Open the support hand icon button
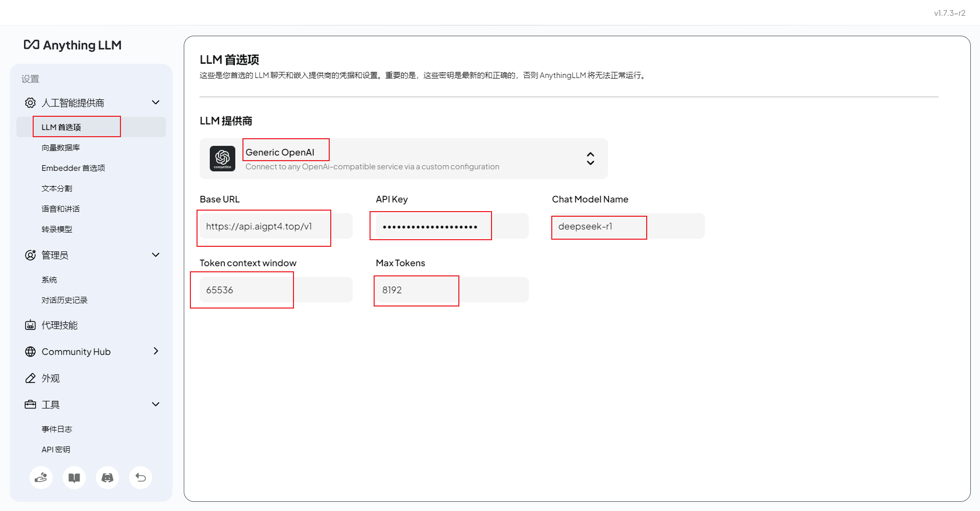 tap(41, 478)
